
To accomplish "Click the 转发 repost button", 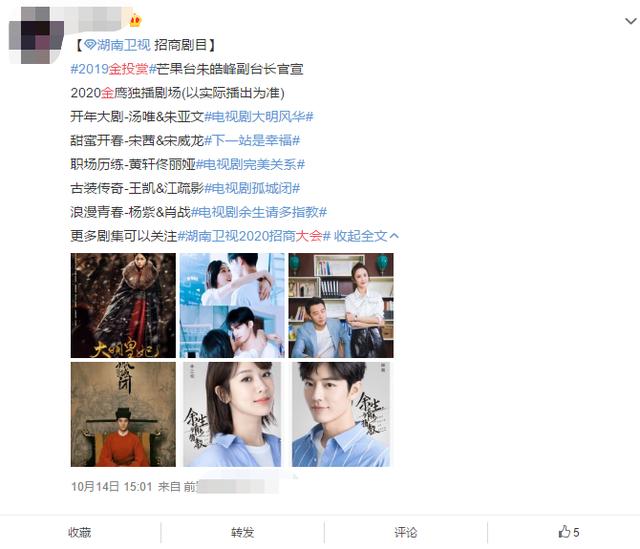I will pyautogui.click(x=242, y=532).
